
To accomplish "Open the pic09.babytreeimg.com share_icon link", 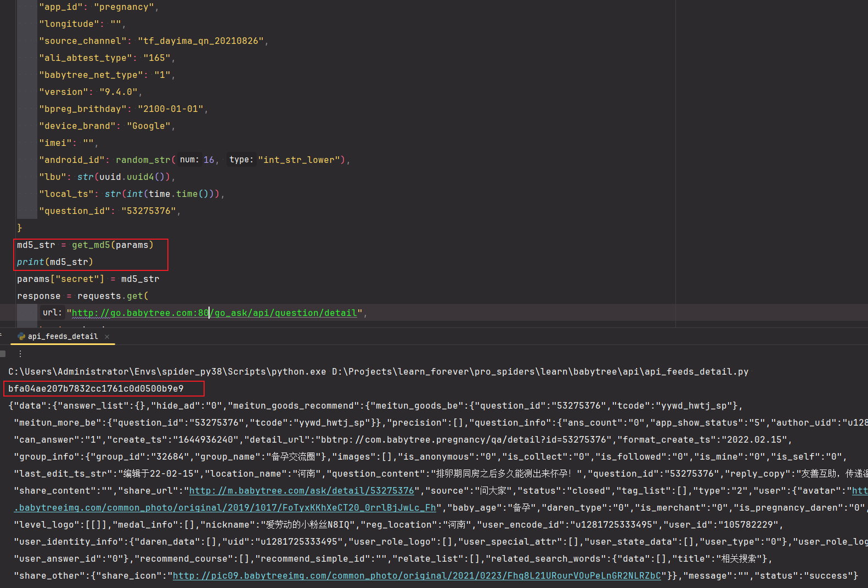I will coord(416,576).
